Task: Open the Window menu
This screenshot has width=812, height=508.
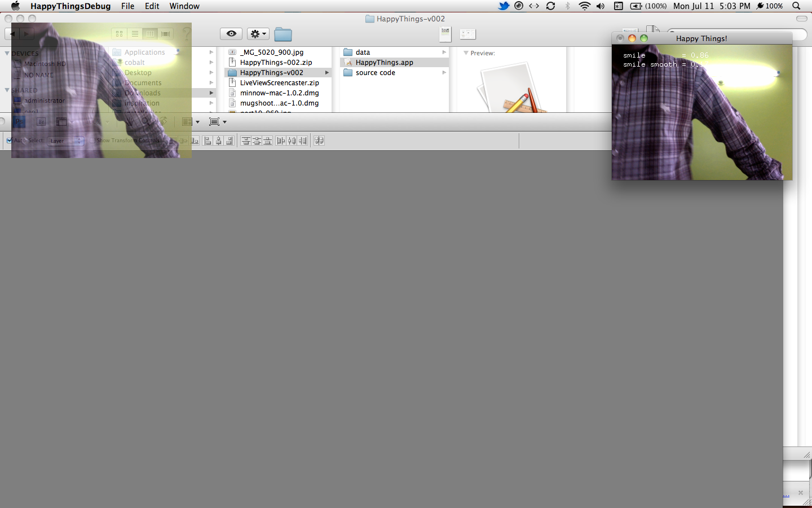Action: pyautogui.click(x=184, y=6)
